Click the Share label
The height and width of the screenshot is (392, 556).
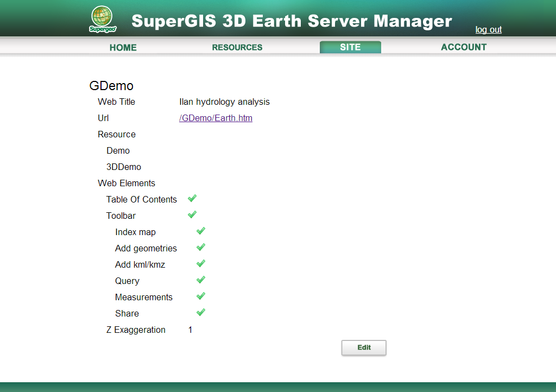coord(127,314)
